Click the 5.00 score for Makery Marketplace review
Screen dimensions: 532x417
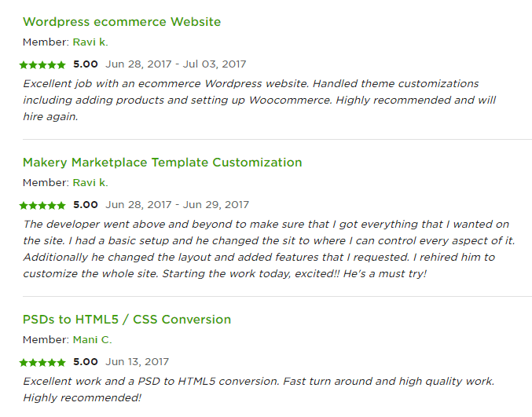86,205
